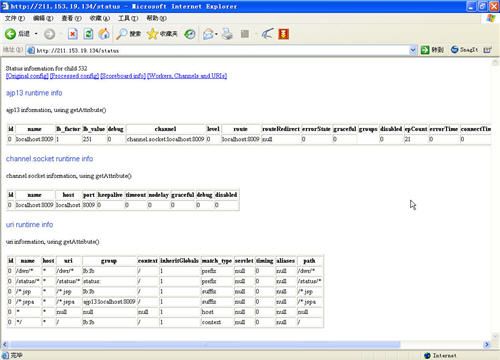Click the Stop loading icon

(x=73, y=34)
